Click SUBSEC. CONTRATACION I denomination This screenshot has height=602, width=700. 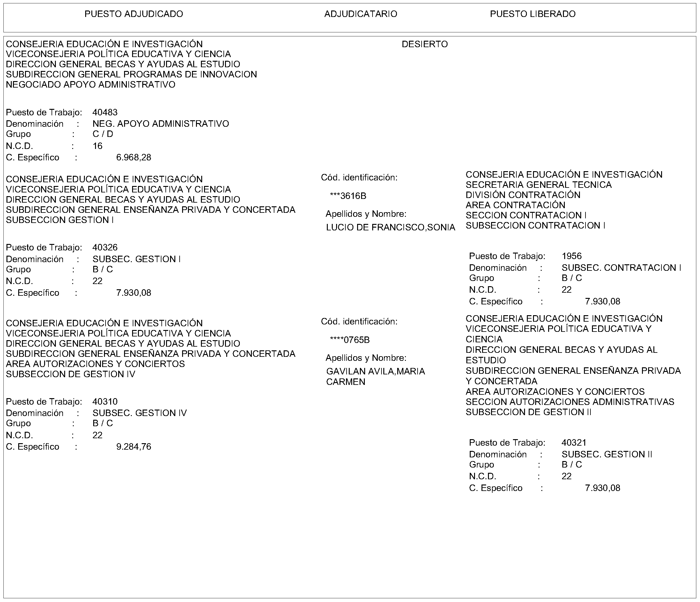[621, 268]
